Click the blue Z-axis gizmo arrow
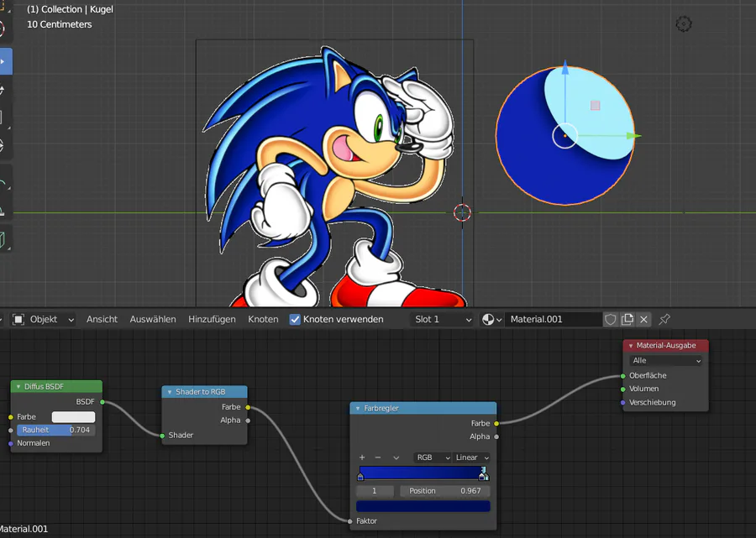 coord(565,68)
